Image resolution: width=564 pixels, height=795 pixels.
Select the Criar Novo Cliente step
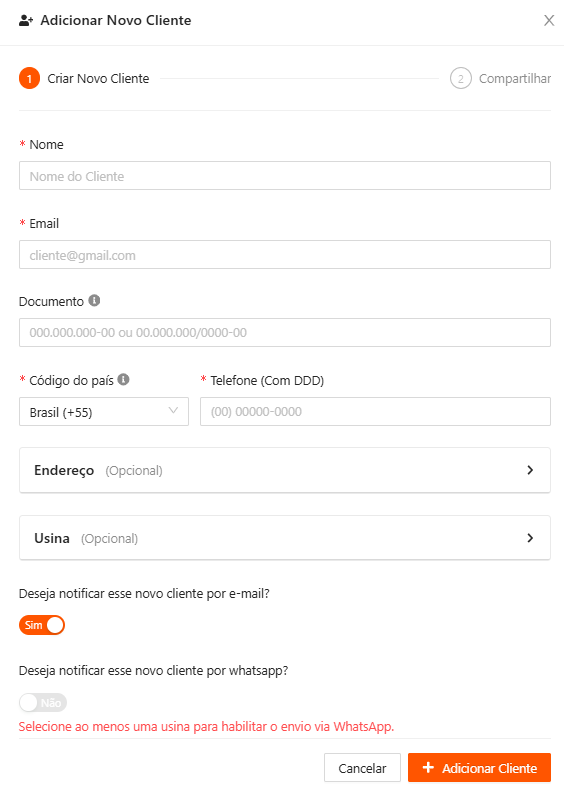click(x=98, y=79)
